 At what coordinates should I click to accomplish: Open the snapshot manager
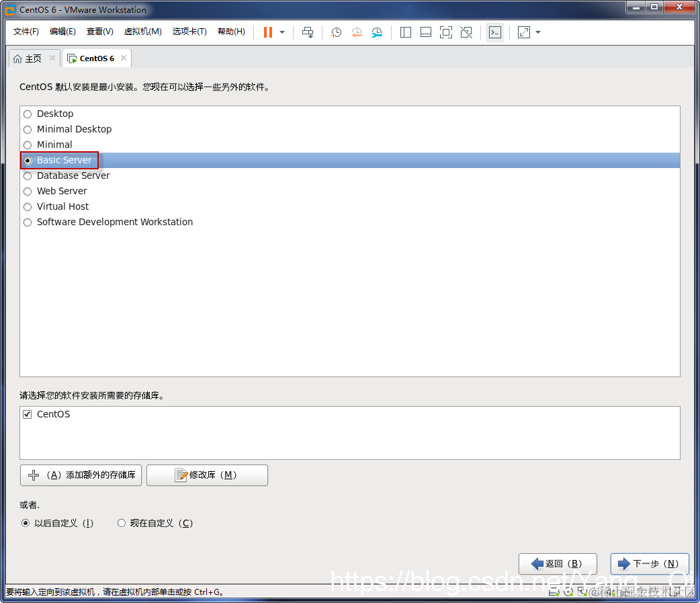[x=378, y=32]
